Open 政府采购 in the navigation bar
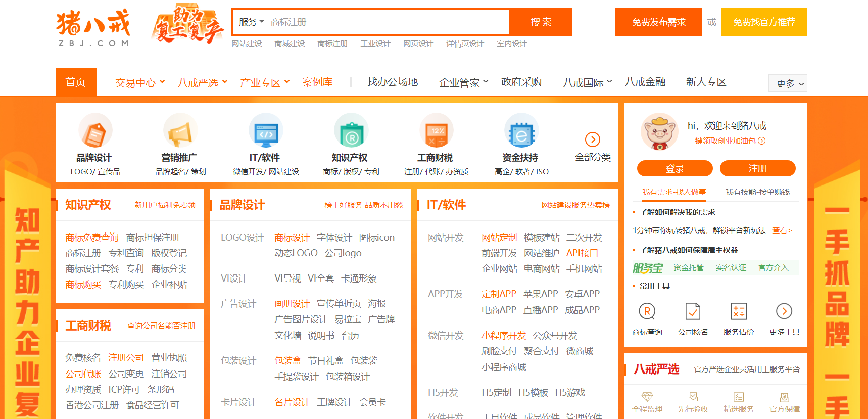 pyautogui.click(x=521, y=82)
